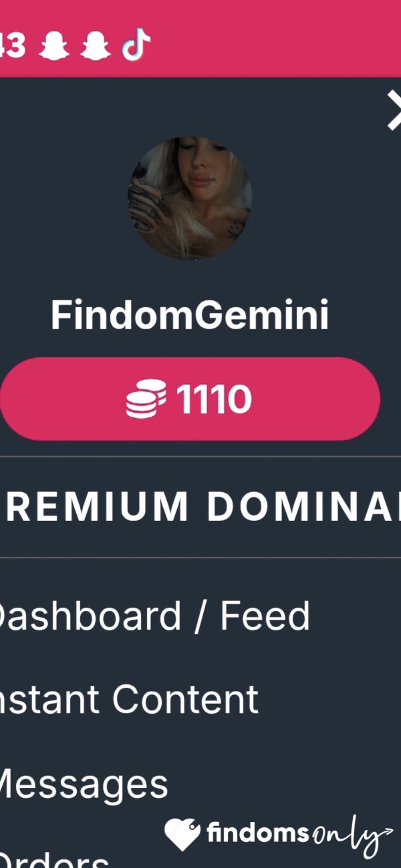This screenshot has width=401, height=868.
Task: Tap the second Snapchat ghost icon
Action: (95, 46)
